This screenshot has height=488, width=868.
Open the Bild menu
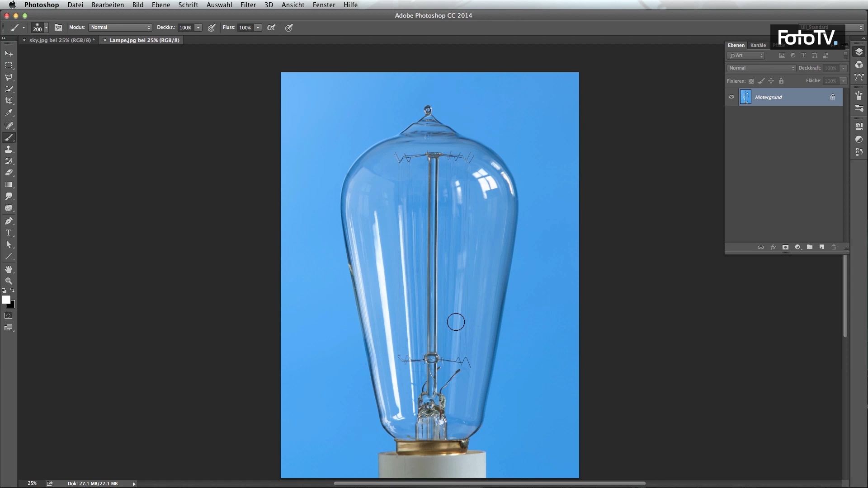138,5
